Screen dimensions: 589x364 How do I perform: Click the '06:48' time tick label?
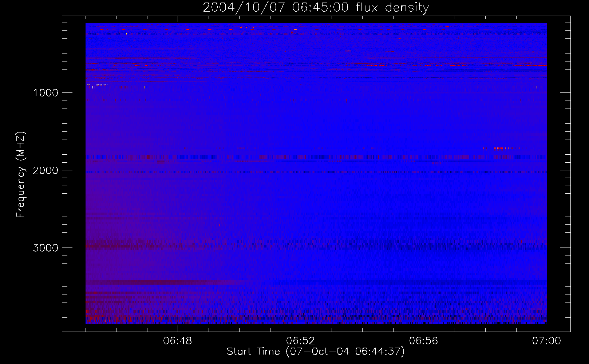(x=177, y=341)
